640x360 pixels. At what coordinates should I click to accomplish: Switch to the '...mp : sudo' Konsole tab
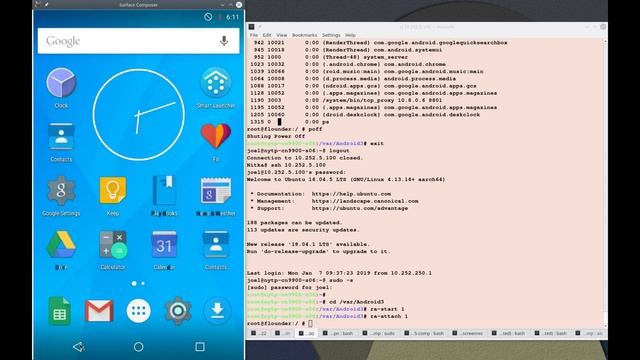(379, 333)
